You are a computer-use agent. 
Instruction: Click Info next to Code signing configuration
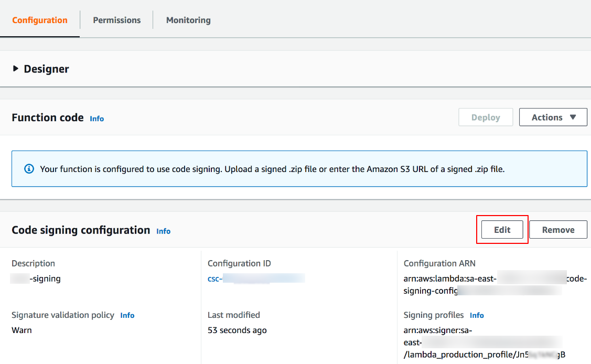click(x=163, y=231)
